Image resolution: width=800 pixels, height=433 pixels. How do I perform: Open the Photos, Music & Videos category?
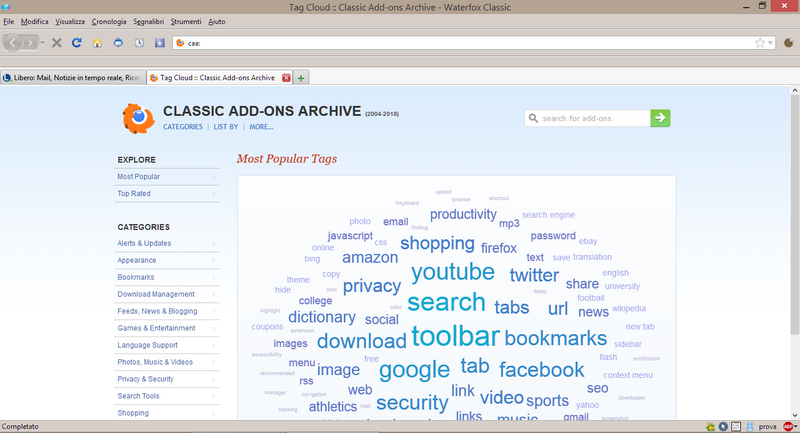(166, 362)
